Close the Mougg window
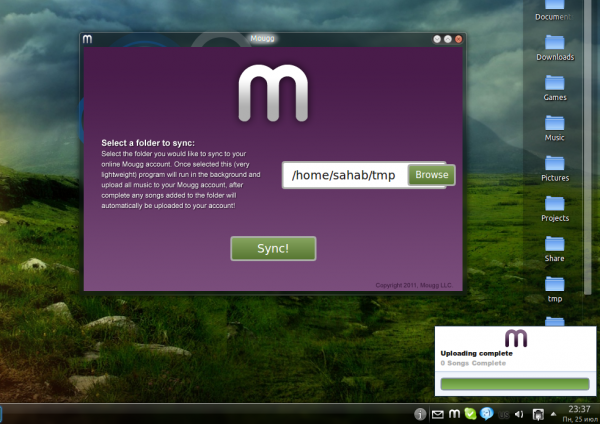The width and height of the screenshot is (600, 424). pyautogui.click(x=458, y=39)
